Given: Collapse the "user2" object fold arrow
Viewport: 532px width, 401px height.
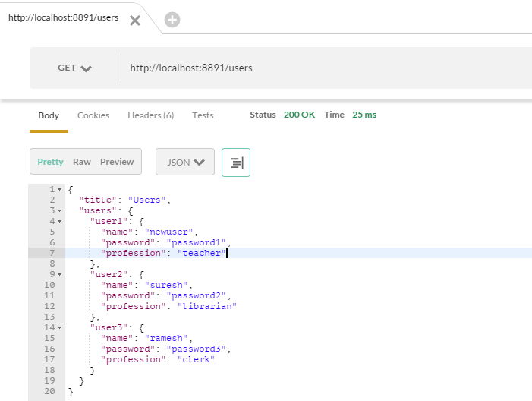Looking at the screenshot, I should pos(59,274).
